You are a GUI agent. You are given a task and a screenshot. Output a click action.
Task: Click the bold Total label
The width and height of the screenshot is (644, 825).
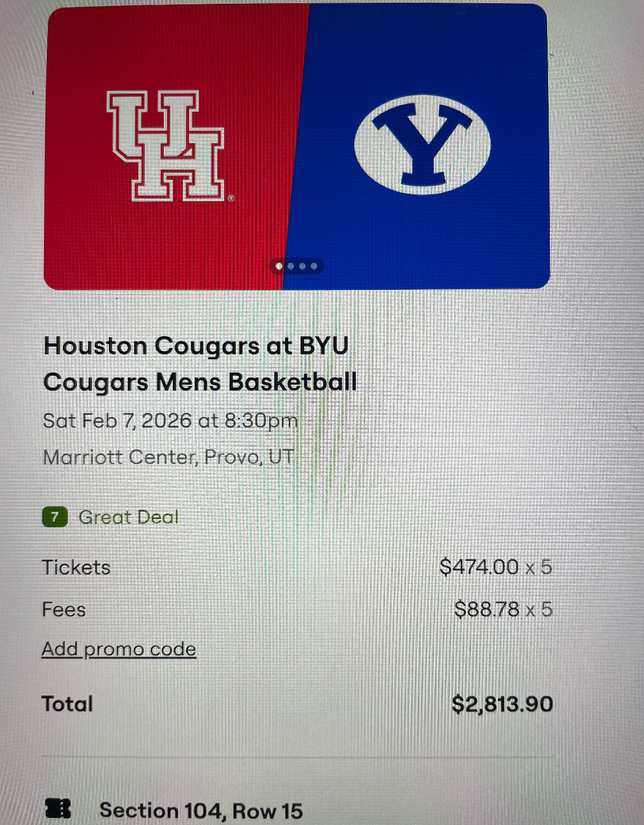[67, 704]
